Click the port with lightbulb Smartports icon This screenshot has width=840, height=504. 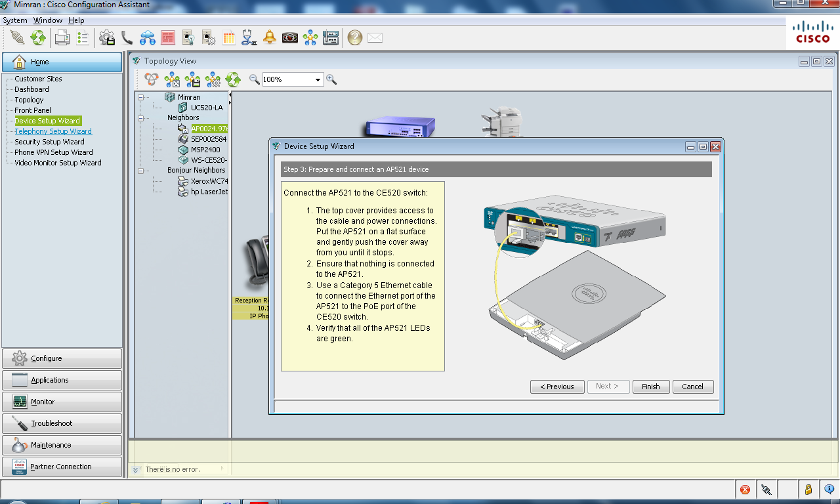click(x=188, y=37)
